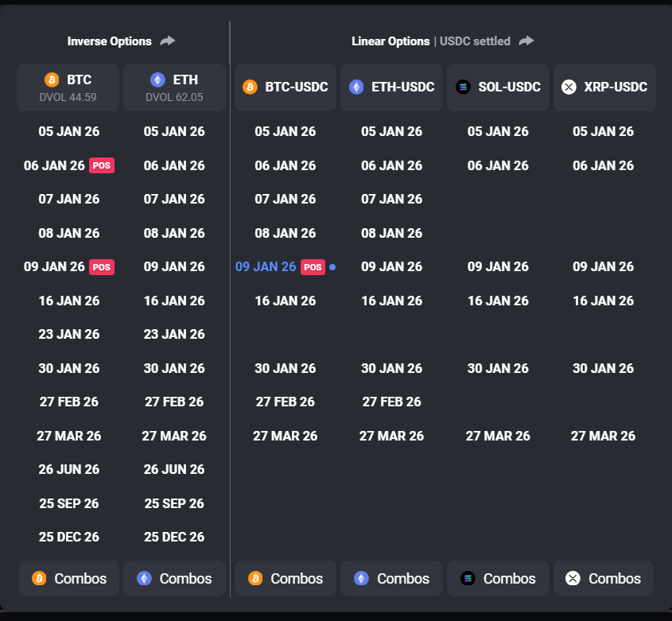
Task: Select ETH-USDC expiry 09 JAN 26
Action: [392, 266]
